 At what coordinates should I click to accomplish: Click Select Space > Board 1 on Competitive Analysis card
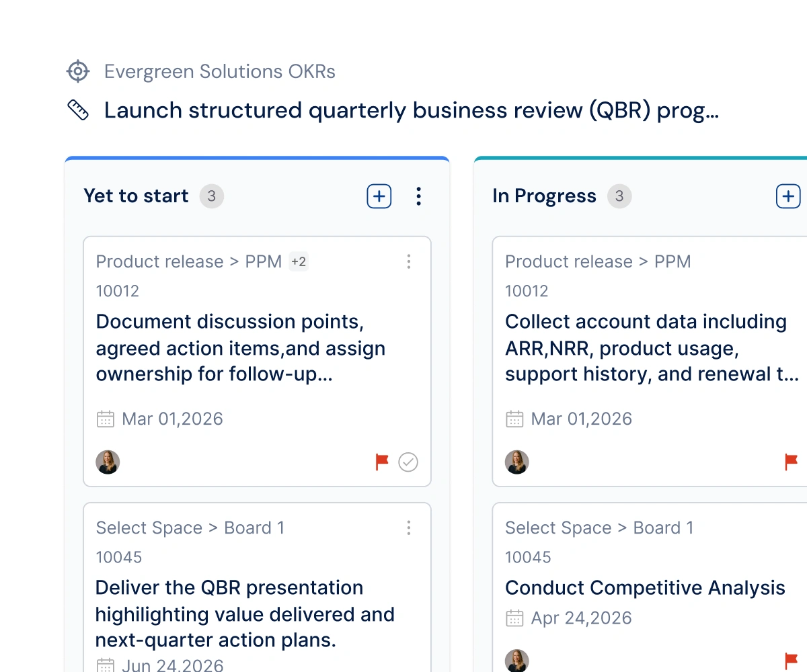pyautogui.click(x=599, y=528)
